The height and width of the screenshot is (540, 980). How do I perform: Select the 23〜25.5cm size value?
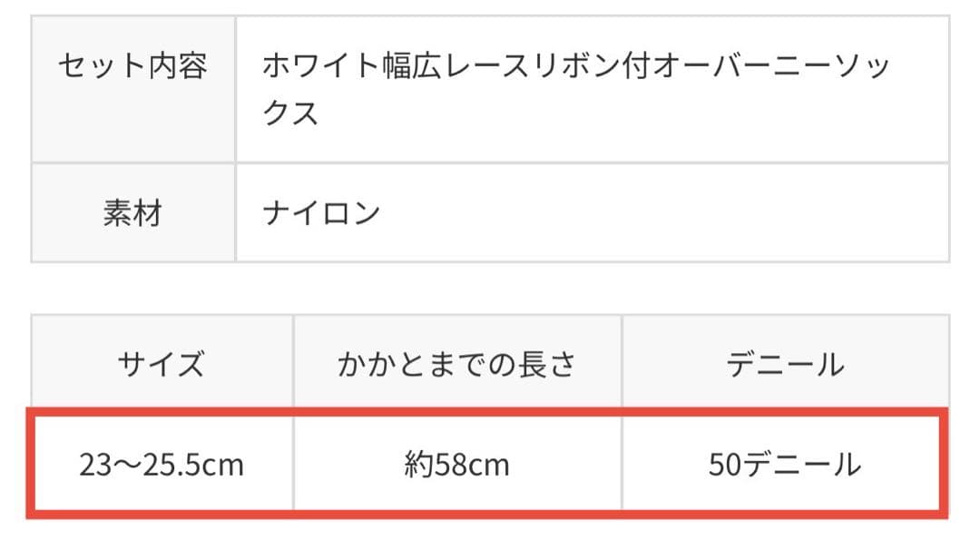(x=162, y=466)
